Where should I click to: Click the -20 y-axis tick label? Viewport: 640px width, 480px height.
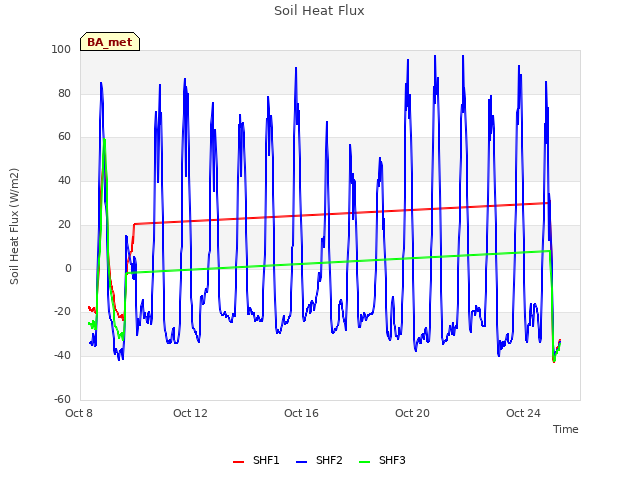(x=62, y=311)
